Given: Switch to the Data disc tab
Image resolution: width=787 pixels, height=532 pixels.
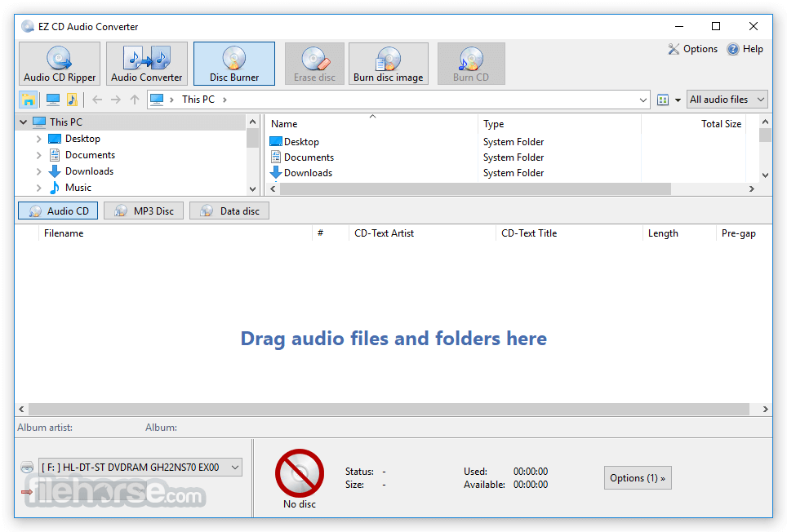Looking at the screenshot, I should pos(229,211).
